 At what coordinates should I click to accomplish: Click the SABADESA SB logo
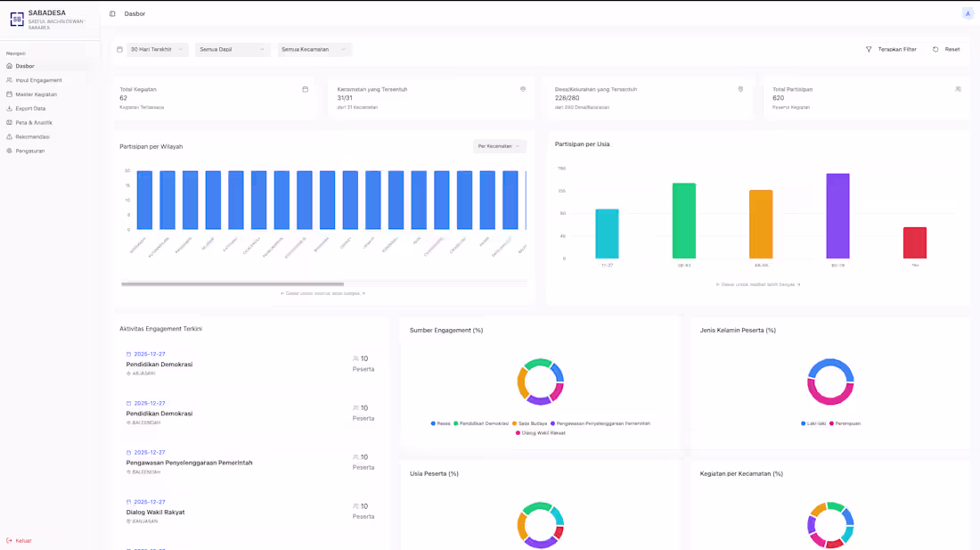(17, 19)
